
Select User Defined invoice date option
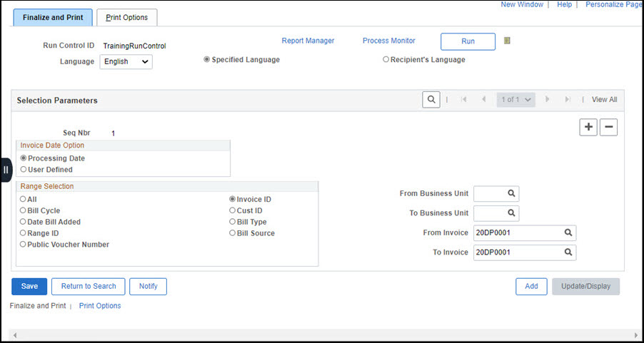click(x=24, y=170)
